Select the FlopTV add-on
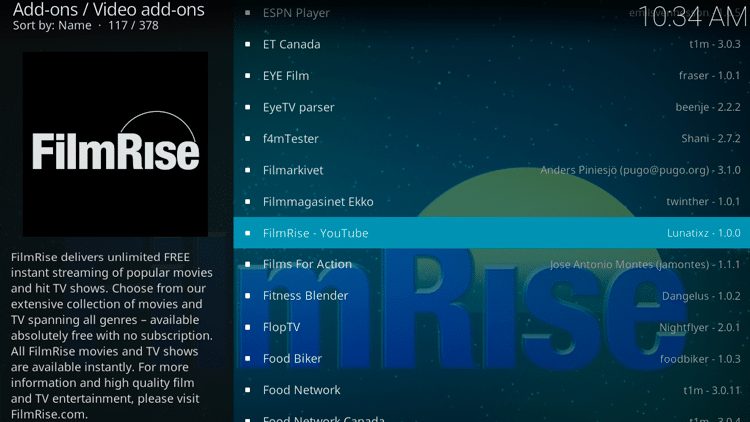 click(x=491, y=327)
